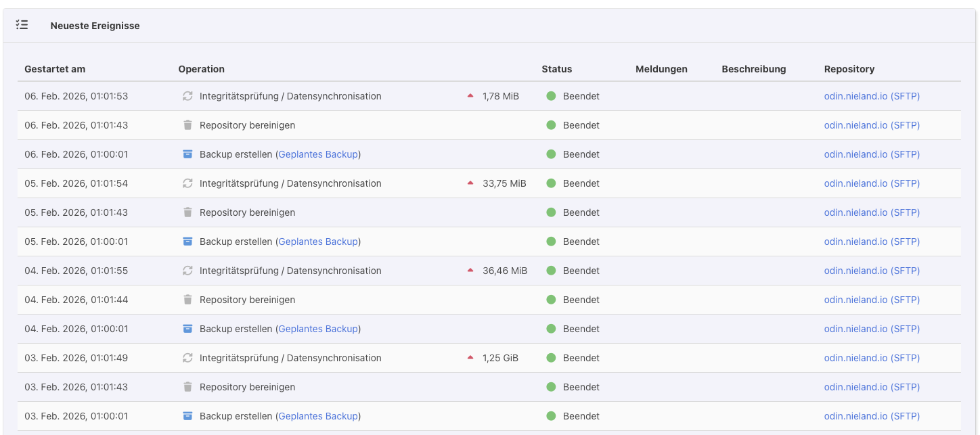Click archive icon for 03. Feb Backup erstellen
980x435 pixels.
coord(187,416)
